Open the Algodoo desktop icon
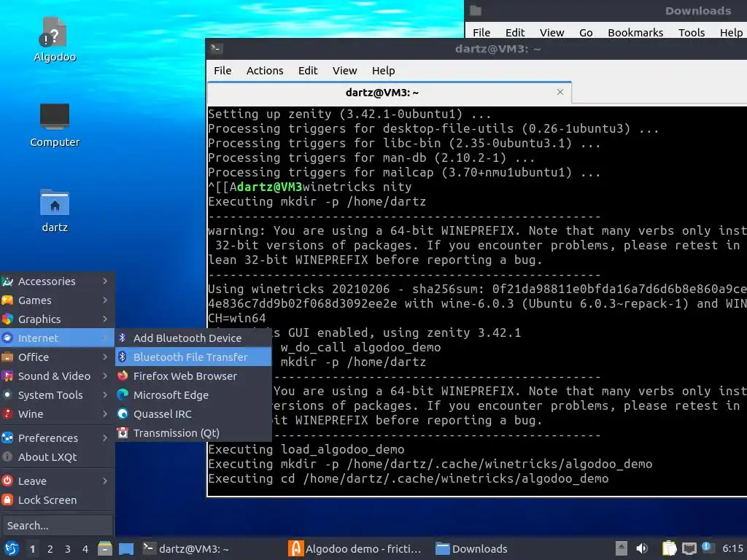The width and height of the screenshot is (747, 560). pyautogui.click(x=54, y=40)
